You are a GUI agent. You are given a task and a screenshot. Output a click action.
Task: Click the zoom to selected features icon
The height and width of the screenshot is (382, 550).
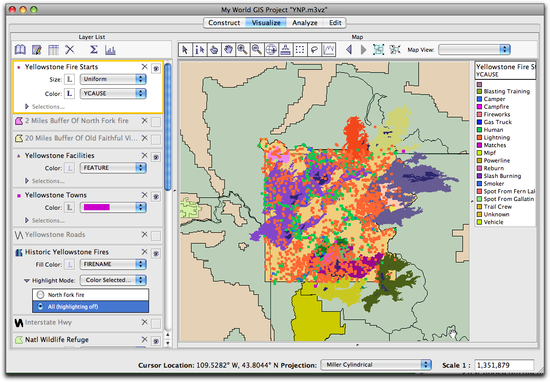378,49
